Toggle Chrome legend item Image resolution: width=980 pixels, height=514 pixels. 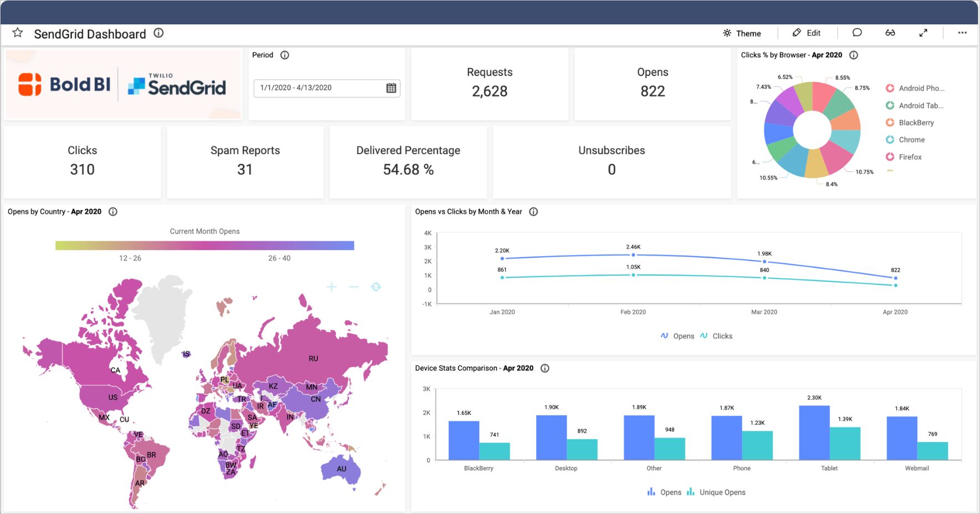905,140
